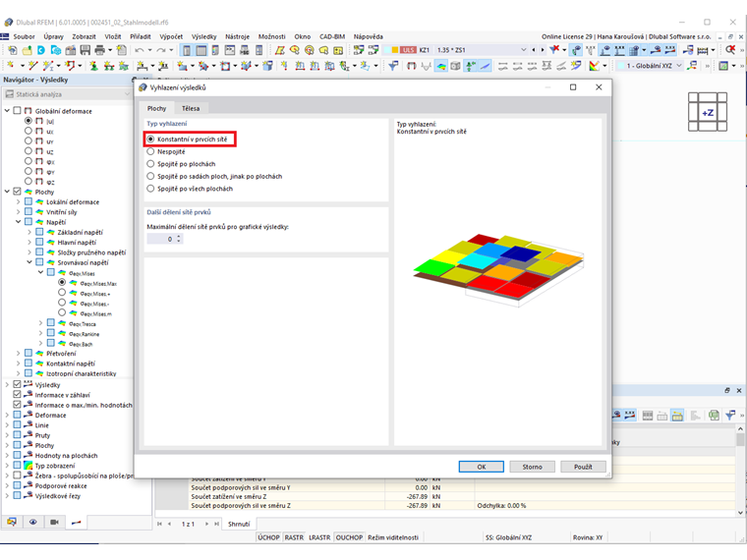Click the blue Dlubal Center C icon
This screenshot has width=747, height=560.
(41, 50)
